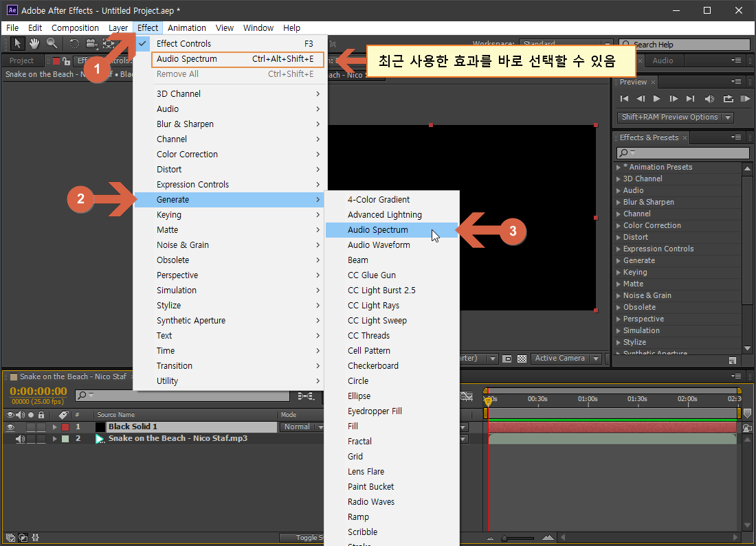Image resolution: width=756 pixels, height=546 pixels.
Task: Toggle audio mute in Preview panel
Action: point(709,99)
